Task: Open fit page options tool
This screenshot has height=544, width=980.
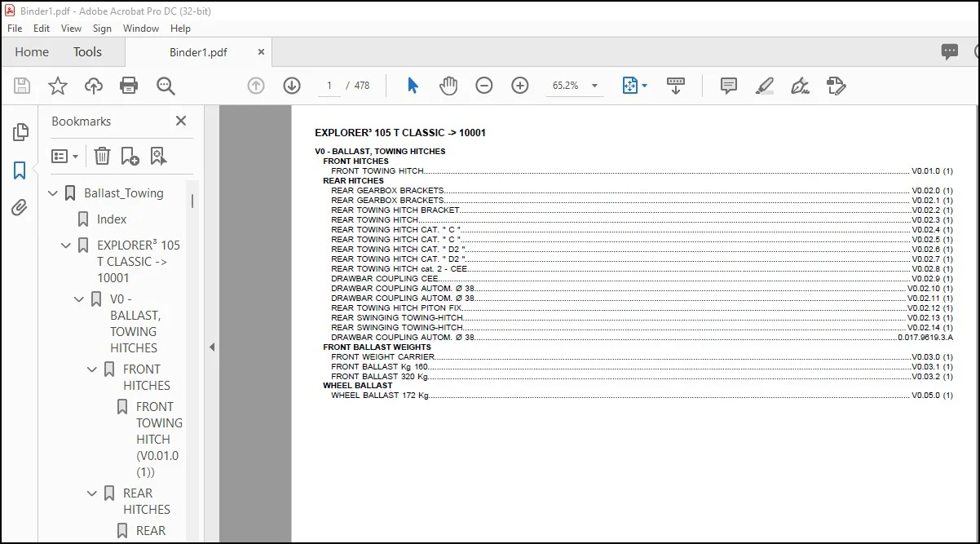Action: pyautogui.click(x=635, y=86)
